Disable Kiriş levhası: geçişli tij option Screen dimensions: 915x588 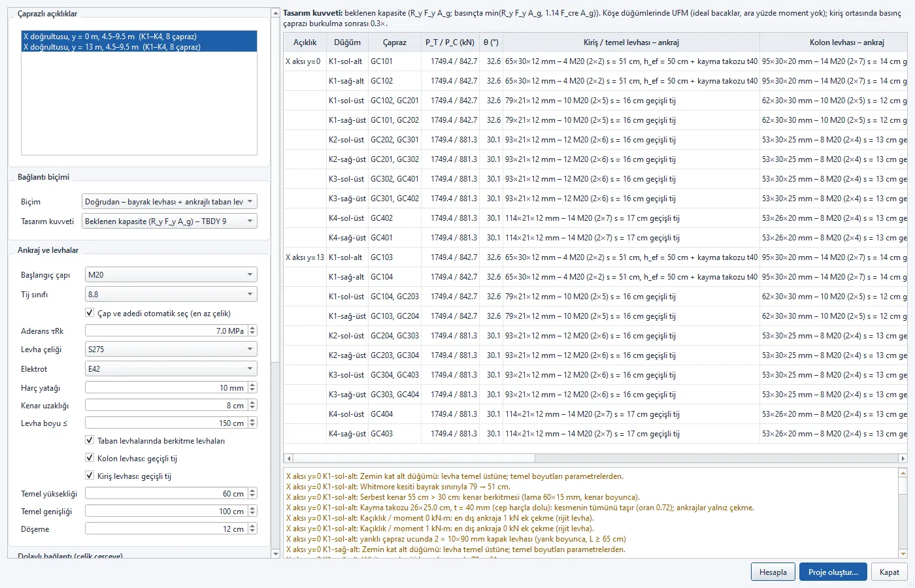click(90, 476)
